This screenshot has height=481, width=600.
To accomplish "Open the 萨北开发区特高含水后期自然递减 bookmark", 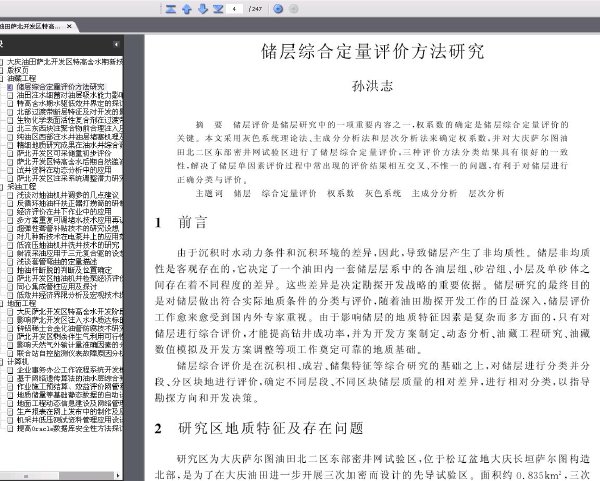I will tap(70, 162).
